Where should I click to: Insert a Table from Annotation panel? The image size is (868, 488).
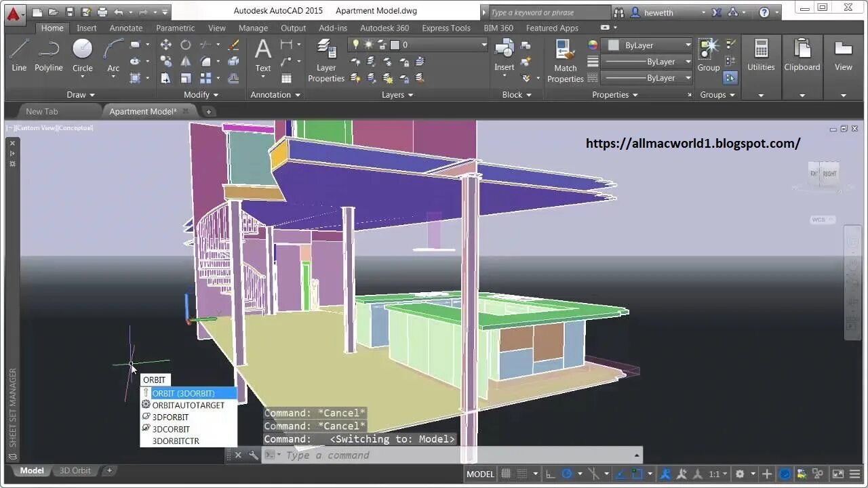(286, 78)
